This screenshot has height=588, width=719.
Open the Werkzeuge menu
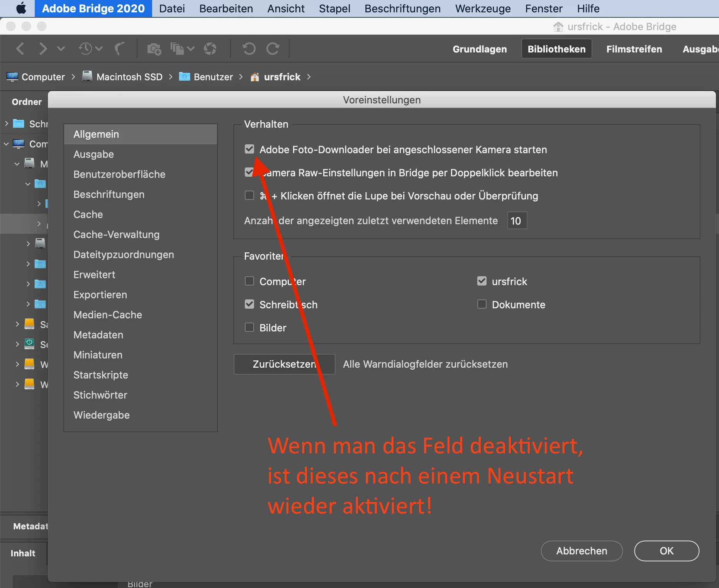[x=483, y=8]
